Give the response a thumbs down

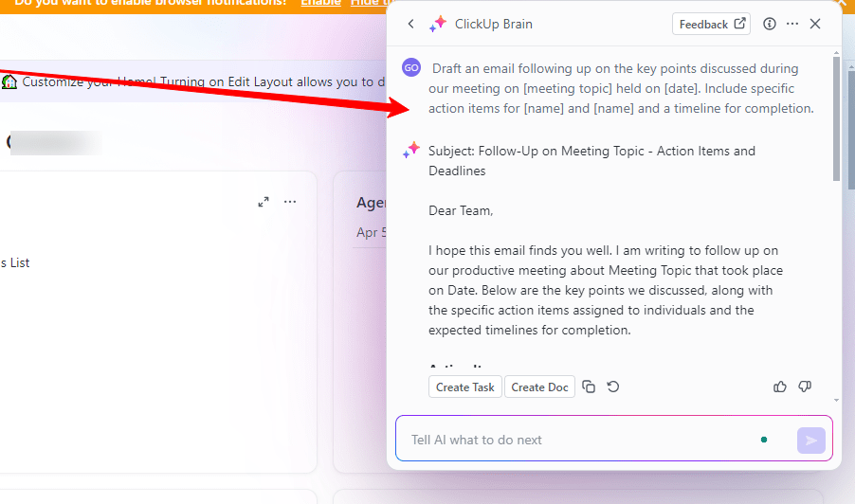click(805, 387)
